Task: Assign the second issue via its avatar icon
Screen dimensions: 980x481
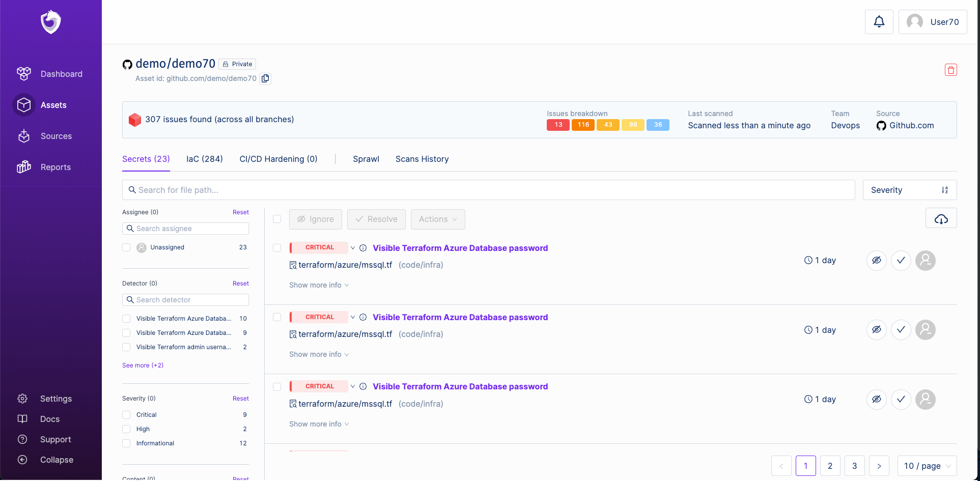Action: 926,330
